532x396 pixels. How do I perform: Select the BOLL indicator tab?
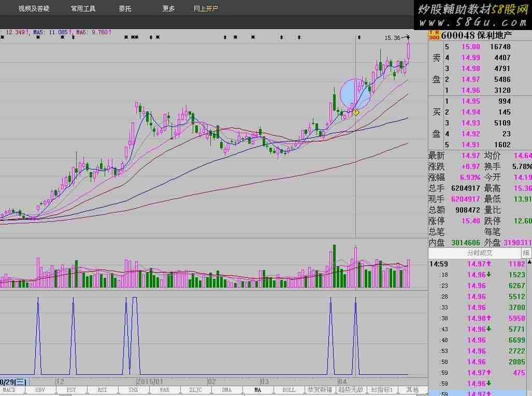click(x=289, y=390)
